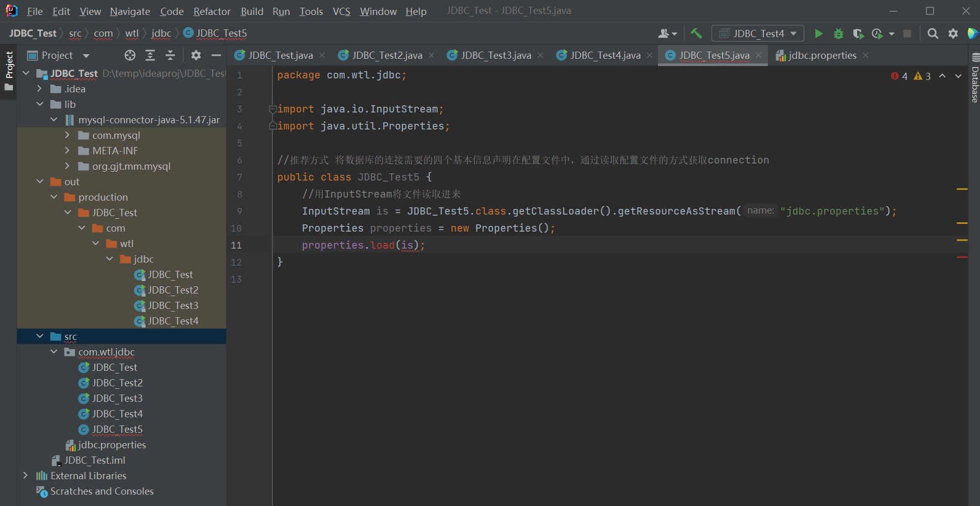Click the JetBrains Toolbox colored icon
This screenshot has height=506, width=980.
click(973, 34)
